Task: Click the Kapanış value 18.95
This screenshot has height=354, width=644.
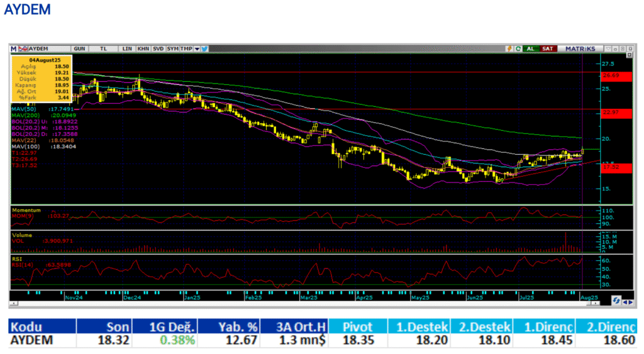Action: pos(62,86)
